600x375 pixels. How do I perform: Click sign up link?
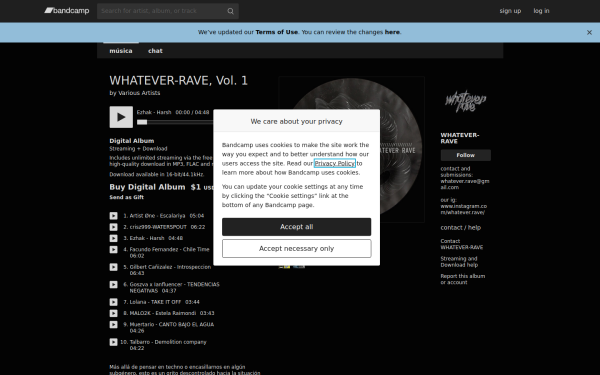click(x=510, y=11)
